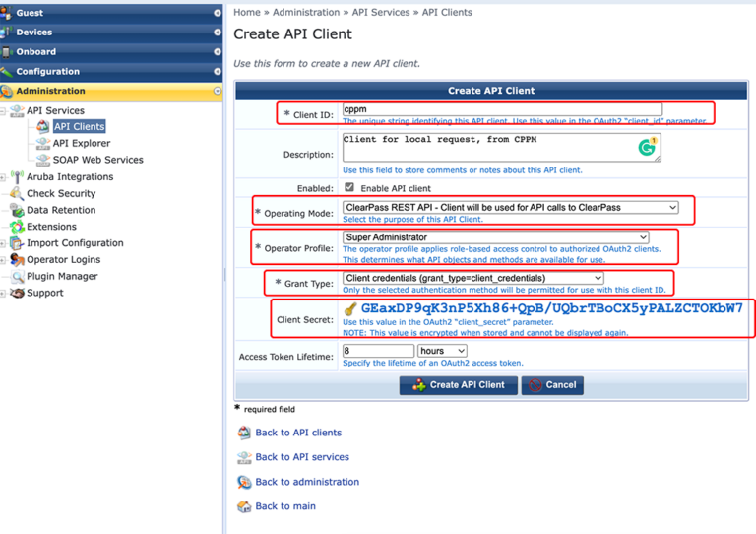Click the Plugin Manager magnifier icon
Image resolution: width=756 pixels, height=534 pixels.
tap(17, 277)
